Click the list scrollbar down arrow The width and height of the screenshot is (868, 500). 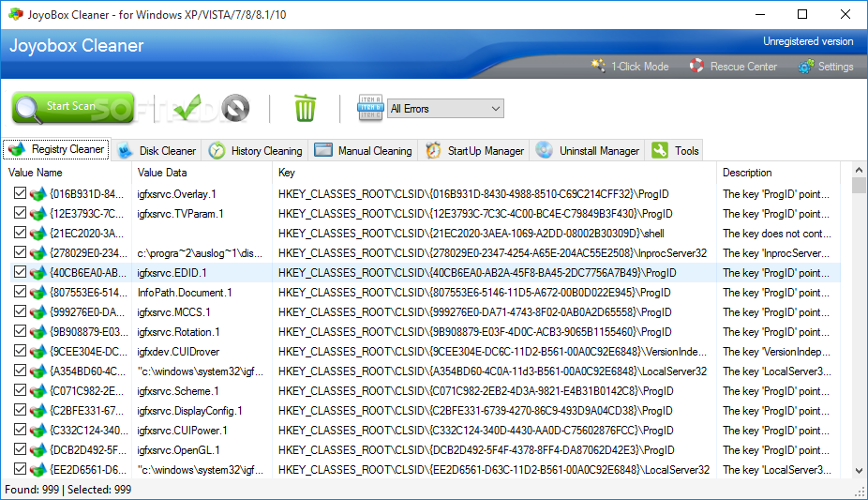pos(859,471)
